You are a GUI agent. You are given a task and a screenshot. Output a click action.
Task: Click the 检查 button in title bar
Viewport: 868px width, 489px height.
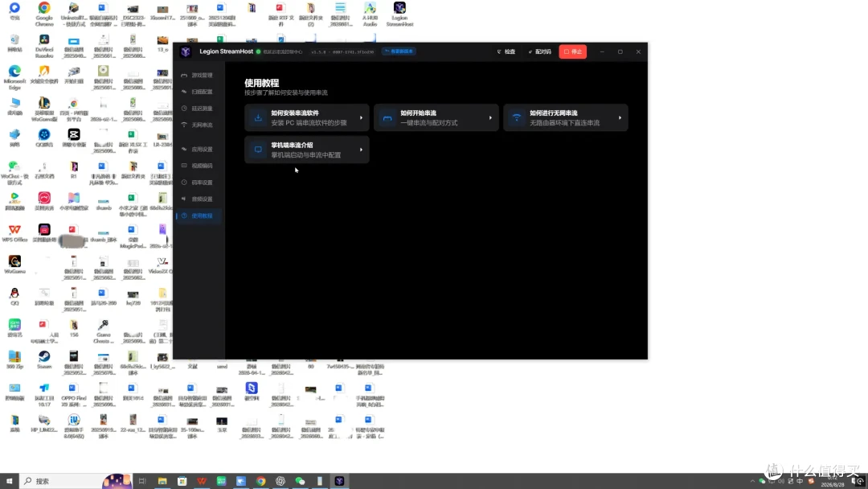coord(506,51)
